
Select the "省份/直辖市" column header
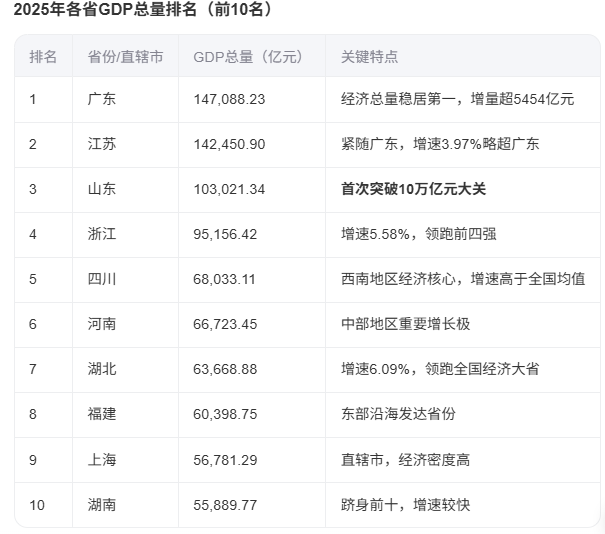coord(125,57)
